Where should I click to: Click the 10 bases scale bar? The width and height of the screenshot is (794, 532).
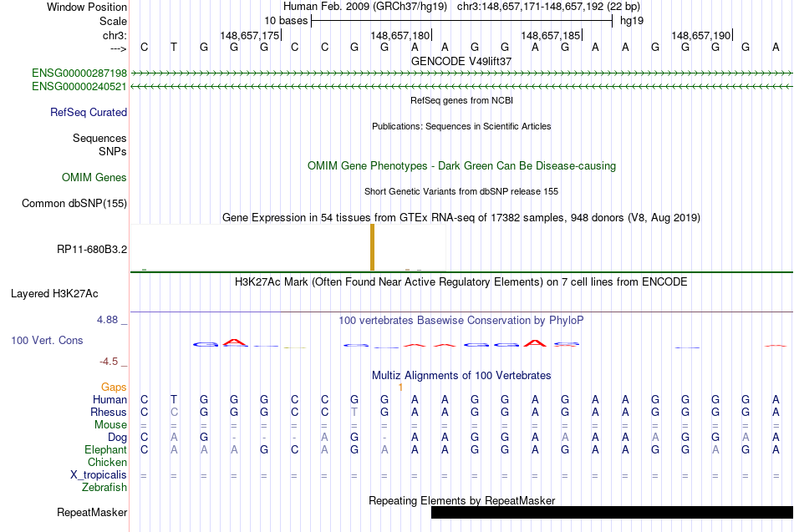(462, 21)
